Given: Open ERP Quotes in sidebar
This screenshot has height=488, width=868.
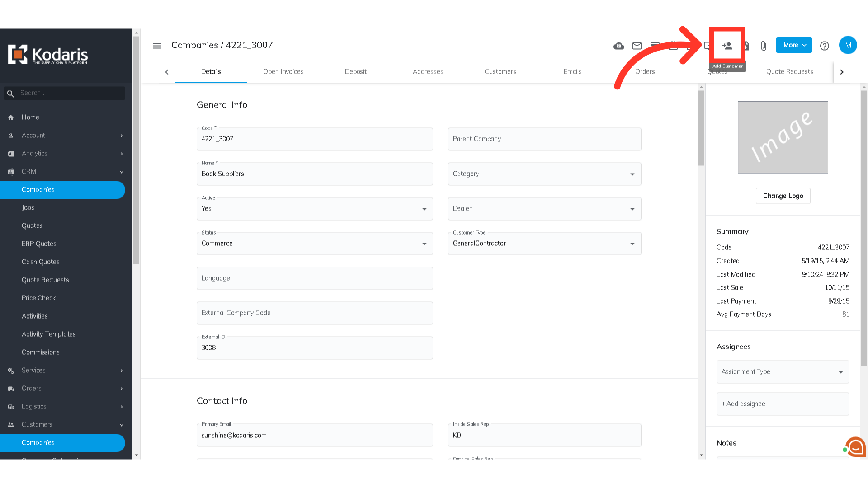Looking at the screenshot, I should point(39,244).
